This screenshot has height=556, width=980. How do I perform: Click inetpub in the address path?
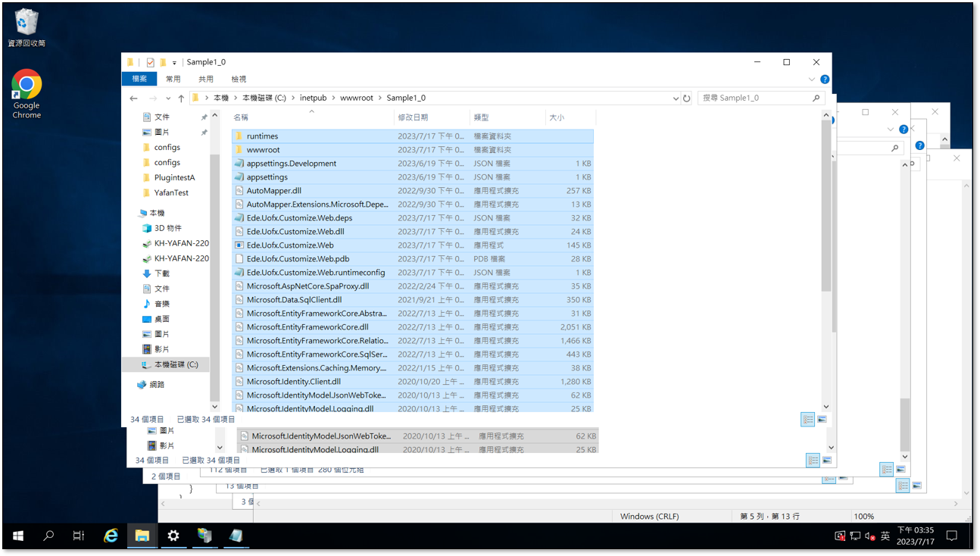[x=313, y=98]
